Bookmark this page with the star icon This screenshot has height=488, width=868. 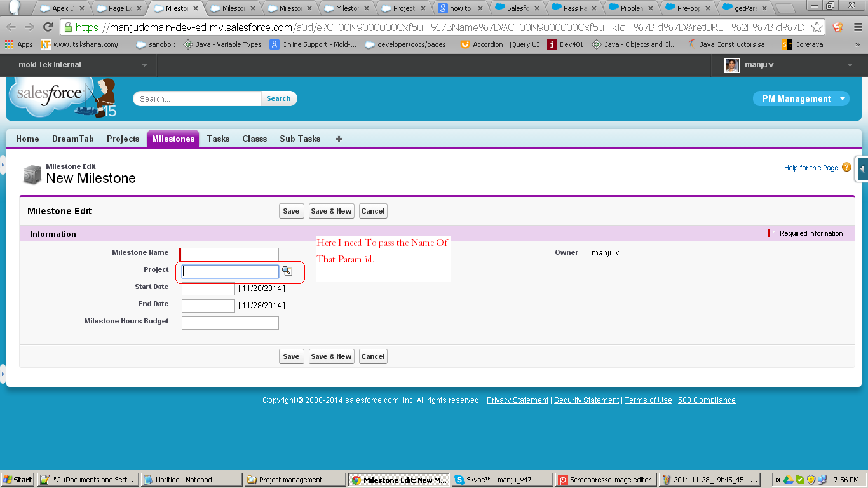point(817,27)
